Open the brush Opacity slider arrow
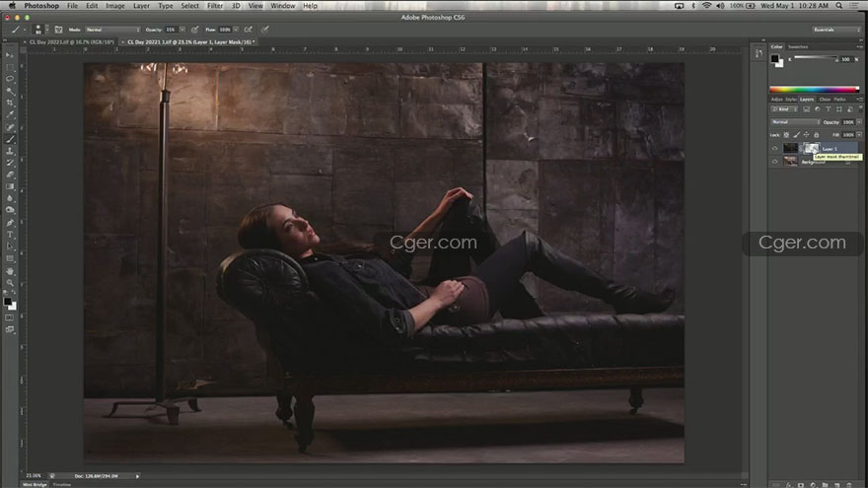 [182, 30]
